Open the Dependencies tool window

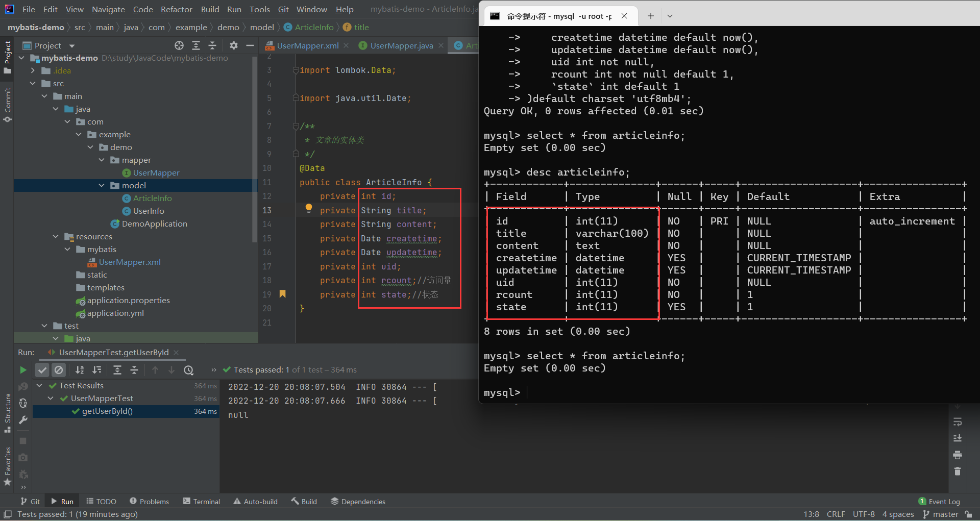pos(358,502)
